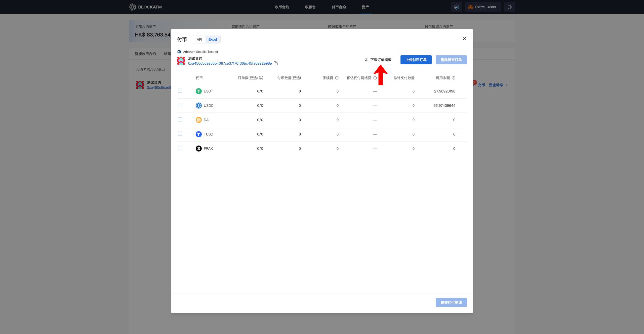
Task: Open the language globe icon
Action: tap(509, 7)
